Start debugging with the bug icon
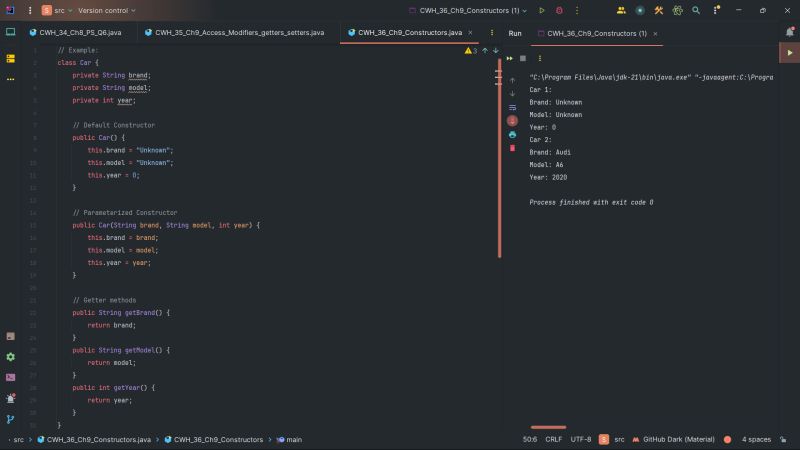The height and width of the screenshot is (450, 800). [558, 10]
